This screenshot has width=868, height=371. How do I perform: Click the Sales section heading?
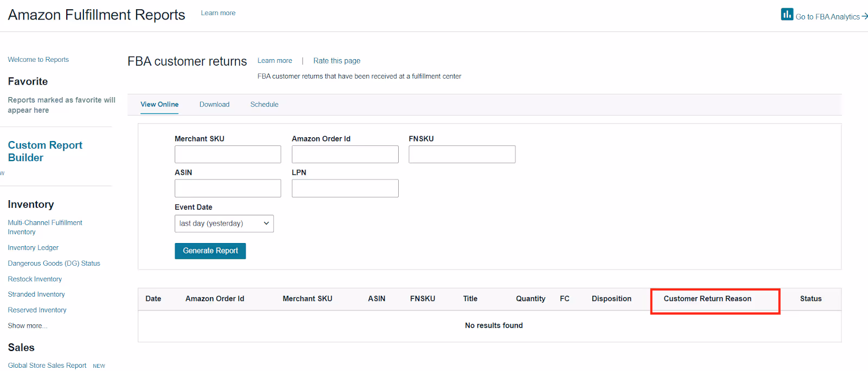pos(21,348)
